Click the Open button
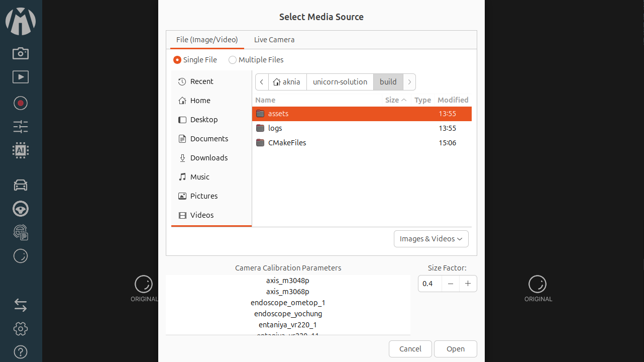The height and width of the screenshot is (362, 644). point(455,349)
